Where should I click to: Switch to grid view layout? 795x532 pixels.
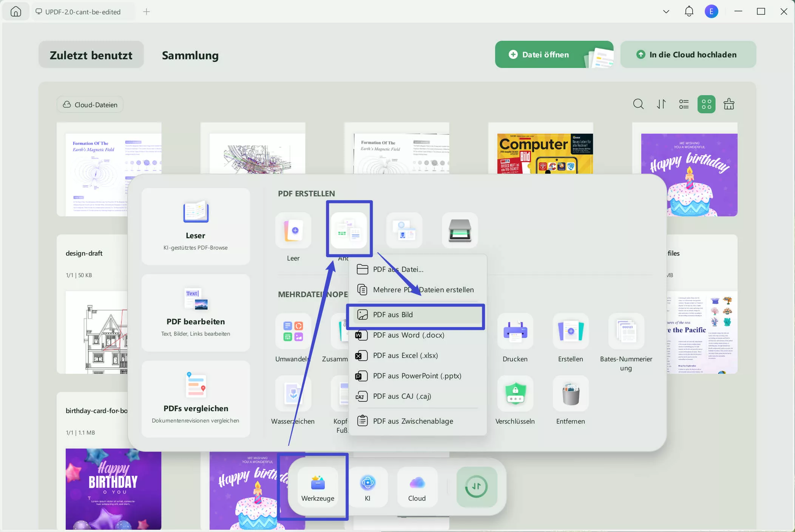click(x=706, y=104)
